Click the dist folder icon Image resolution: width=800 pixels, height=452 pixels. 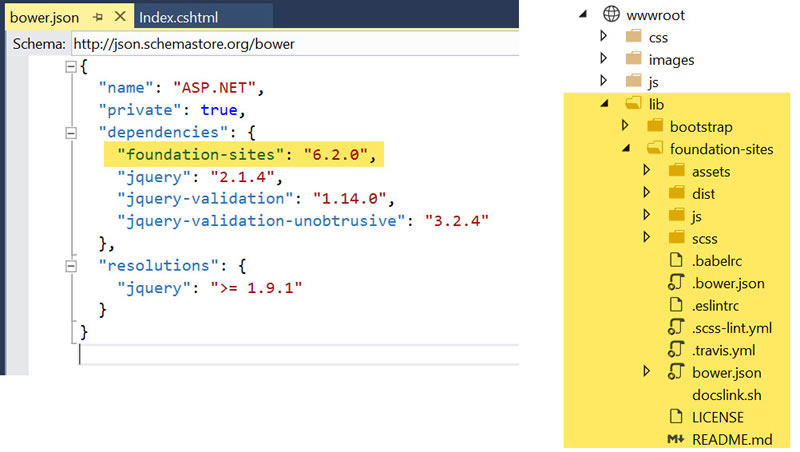coord(677,193)
